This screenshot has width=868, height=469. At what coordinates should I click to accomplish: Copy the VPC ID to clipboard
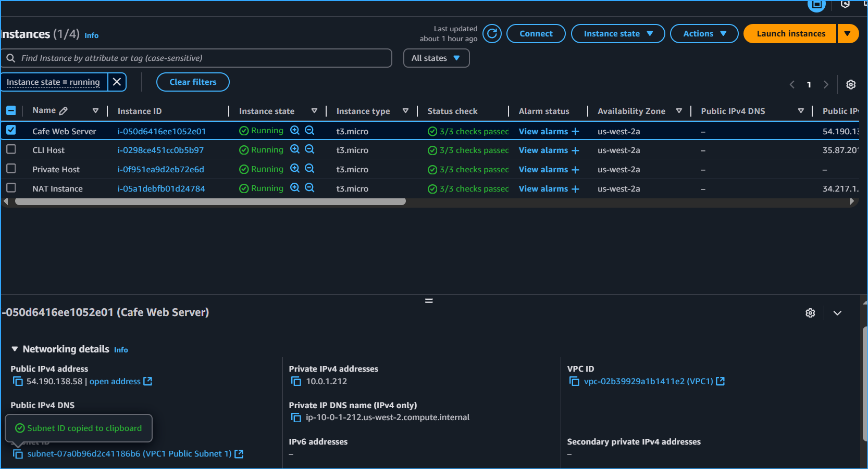[x=574, y=382]
